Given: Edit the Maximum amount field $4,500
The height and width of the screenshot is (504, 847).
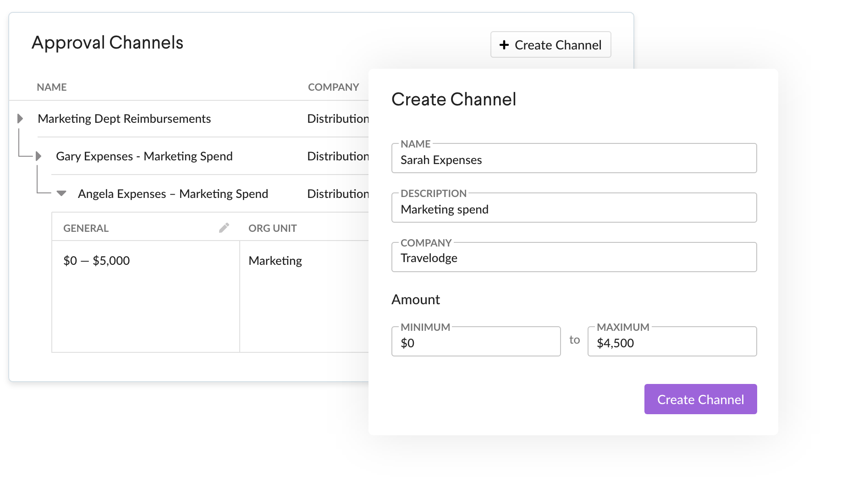Looking at the screenshot, I should [671, 343].
